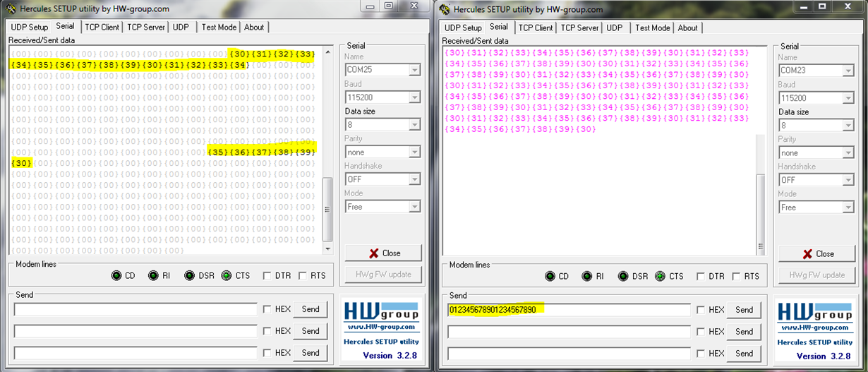Viewport: 868px width, 372px height.
Task: Click Hercules title bar icon in left window
Action: [x=10, y=8]
